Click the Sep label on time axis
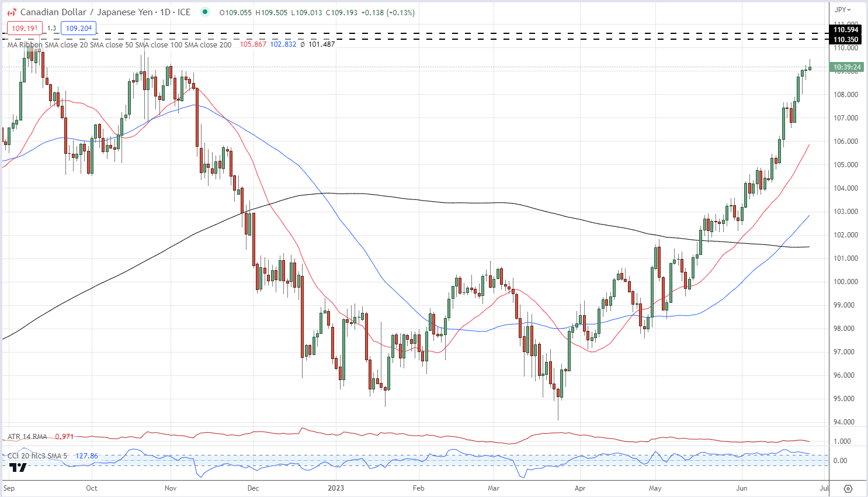The width and height of the screenshot is (868, 497). point(9,488)
